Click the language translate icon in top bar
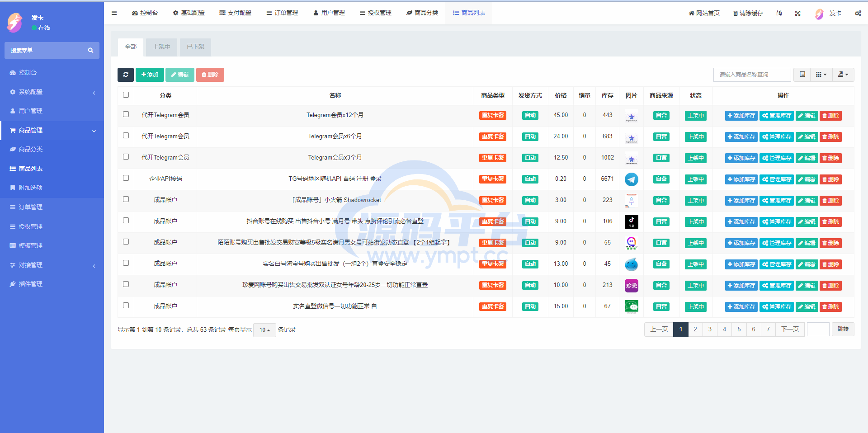Image resolution: width=868 pixels, height=433 pixels. (779, 13)
